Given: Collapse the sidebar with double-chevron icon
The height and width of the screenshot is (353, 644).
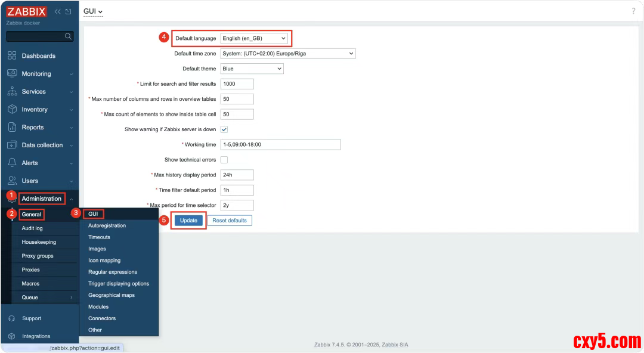Looking at the screenshot, I should pyautogui.click(x=57, y=11).
